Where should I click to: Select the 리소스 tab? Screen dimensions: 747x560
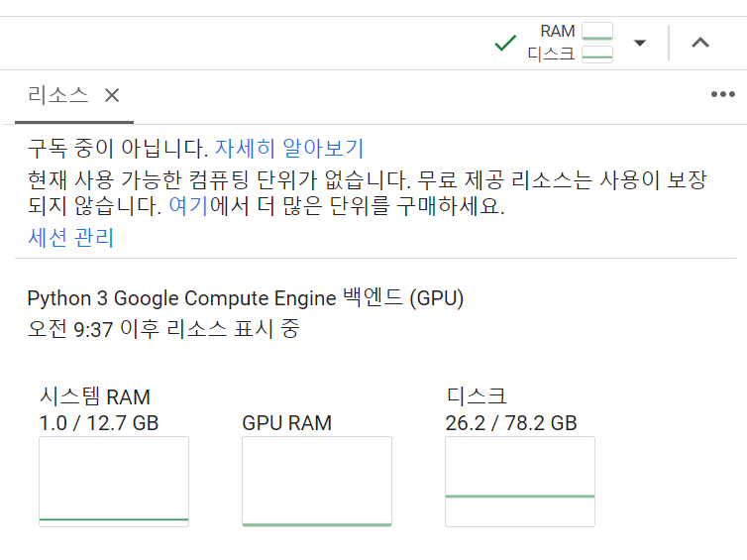click(57, 95)
